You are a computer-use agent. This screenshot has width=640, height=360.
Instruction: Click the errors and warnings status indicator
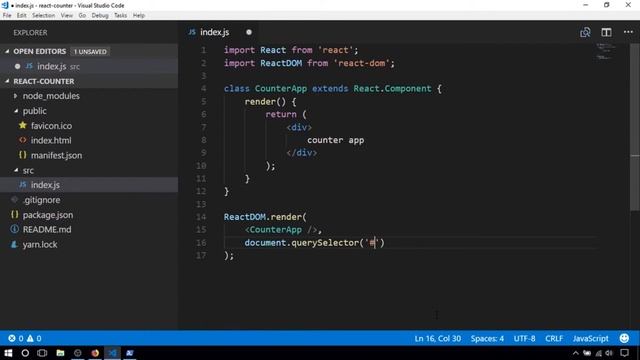[x=24, y=338]
